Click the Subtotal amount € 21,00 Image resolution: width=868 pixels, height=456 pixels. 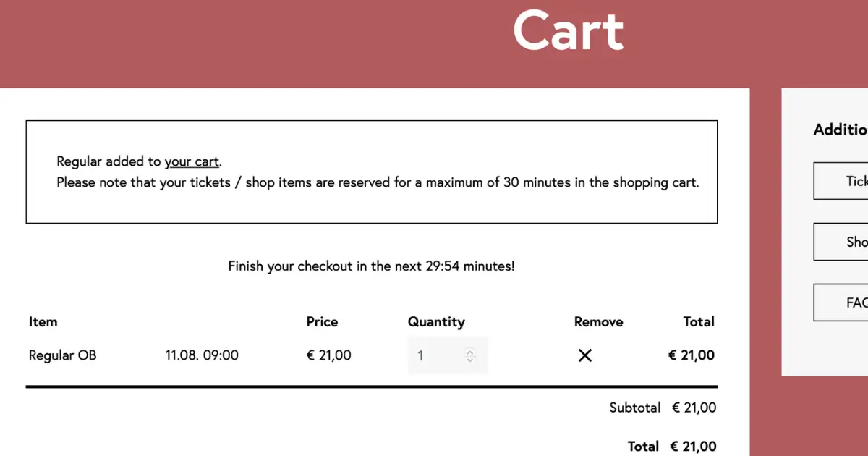tap(694, 408)
